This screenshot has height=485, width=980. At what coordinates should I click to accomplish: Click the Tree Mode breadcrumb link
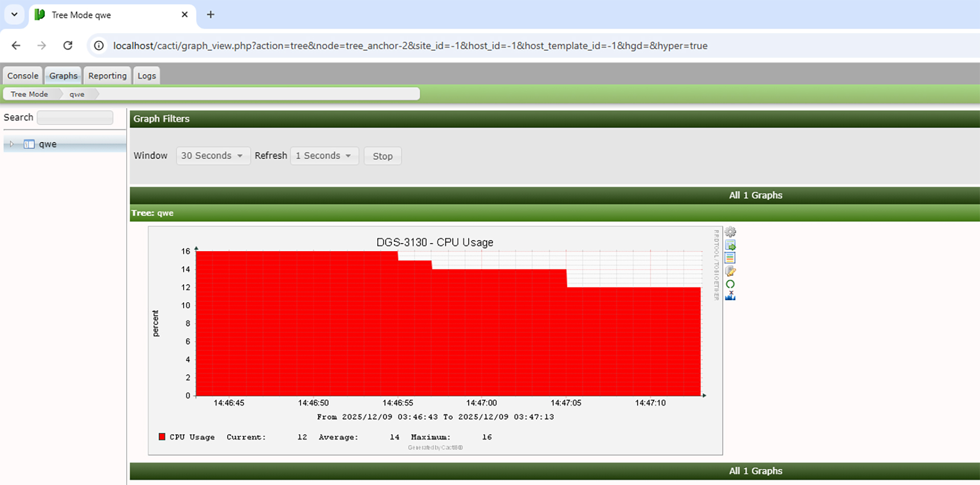pyautogui.click(x=30, y=94)
